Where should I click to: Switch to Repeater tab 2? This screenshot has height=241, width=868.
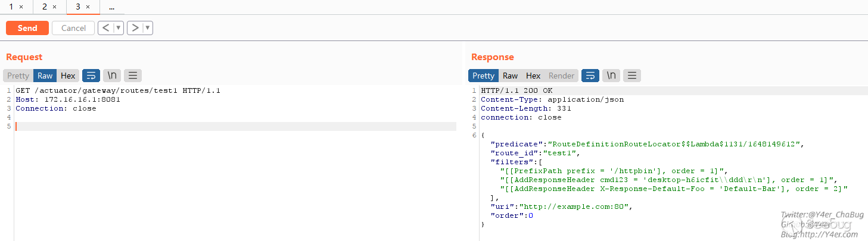click(45, 7)
